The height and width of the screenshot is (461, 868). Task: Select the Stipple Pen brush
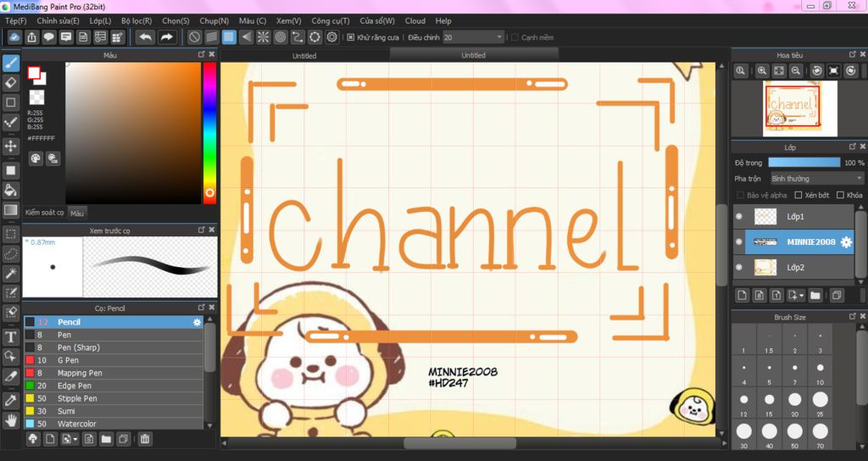113,398
